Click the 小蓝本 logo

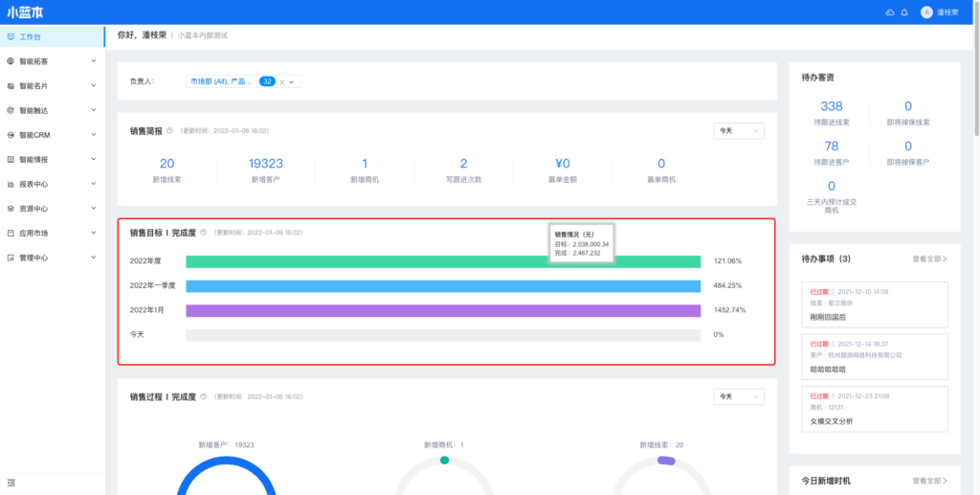click(25, 12)
